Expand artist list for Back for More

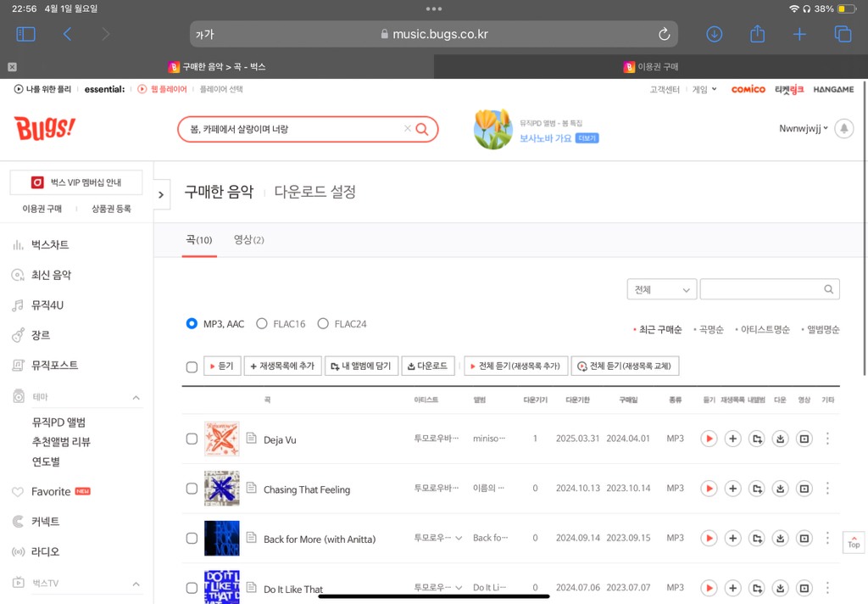[x=459, y=538]
